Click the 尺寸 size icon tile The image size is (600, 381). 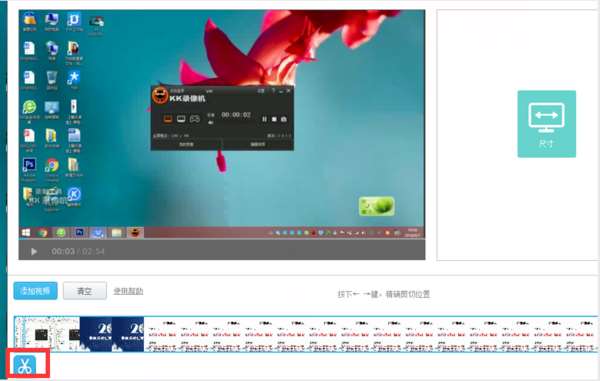(x=546, y=124)
